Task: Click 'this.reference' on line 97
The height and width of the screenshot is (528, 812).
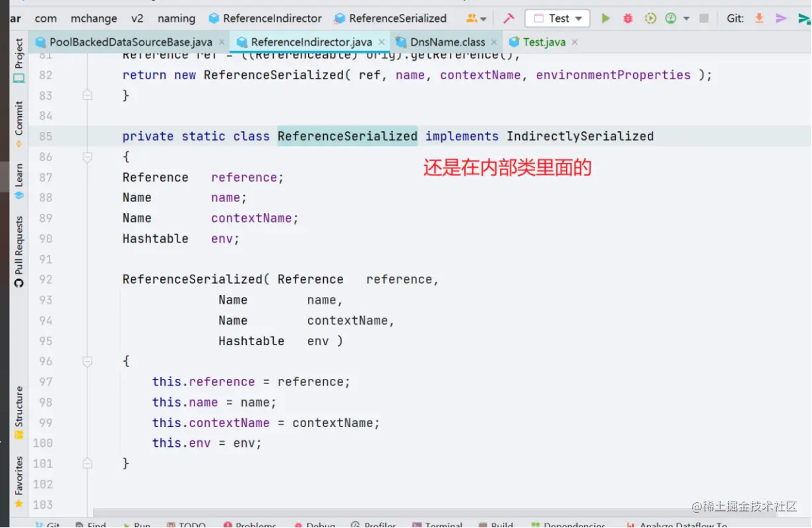Action: [203, 382]
